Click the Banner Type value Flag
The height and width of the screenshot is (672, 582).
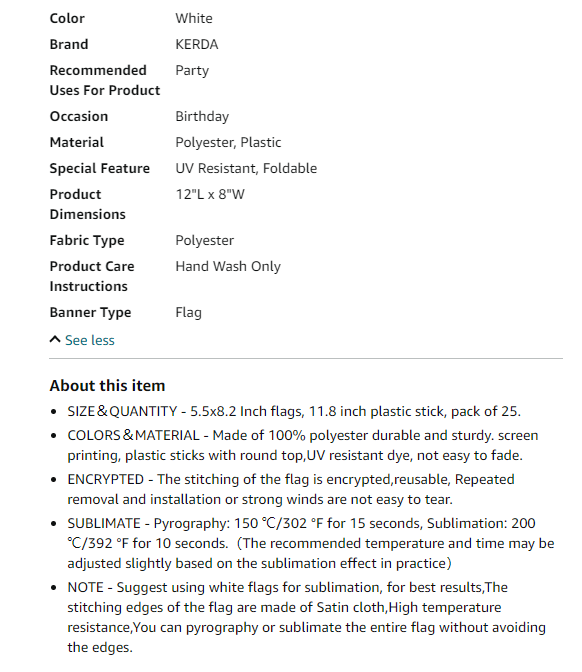(189, 312)
